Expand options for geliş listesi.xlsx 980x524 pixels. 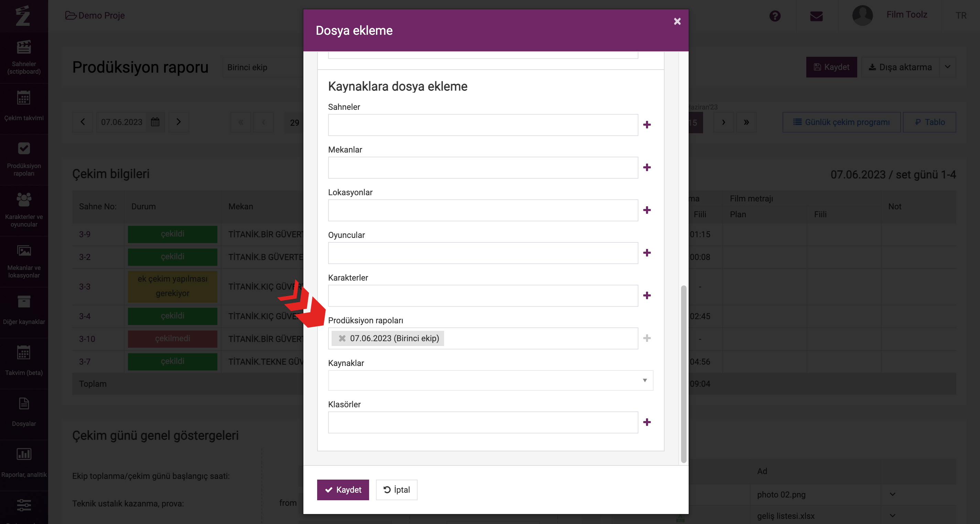pos(893,516)
